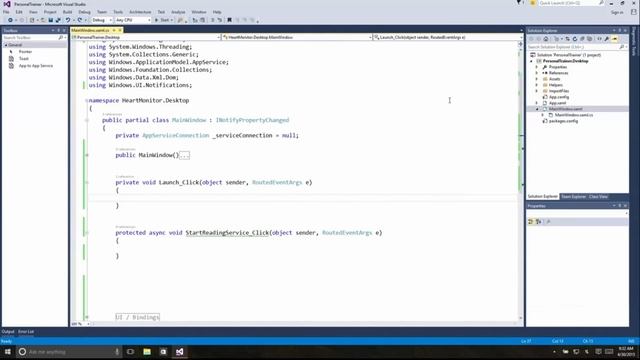Open the project scope dropdown above the editor
The height and width of the screenshot is (360, 640).
click(146, 37)
